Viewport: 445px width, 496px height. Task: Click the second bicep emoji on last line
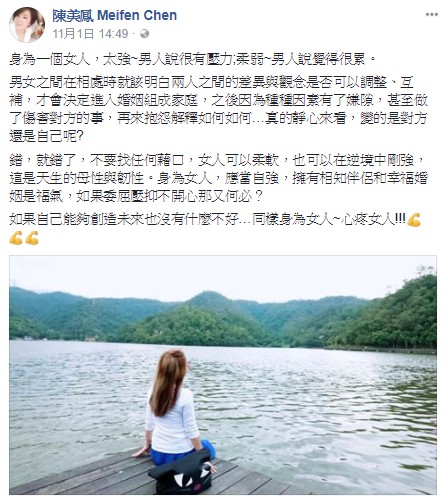pos(32,238)
